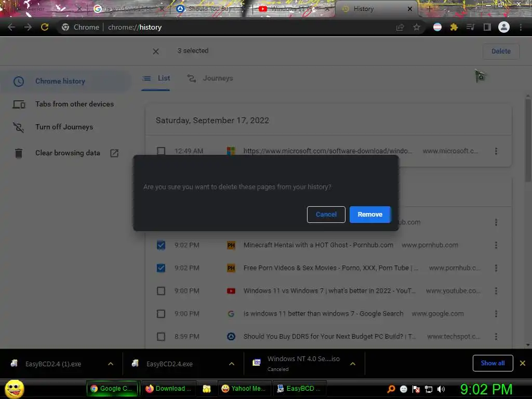The height and width of the screenshot is (399, 532).
Task: Open actions menu for the Google Search entry
Action: [x=496, y=313]
